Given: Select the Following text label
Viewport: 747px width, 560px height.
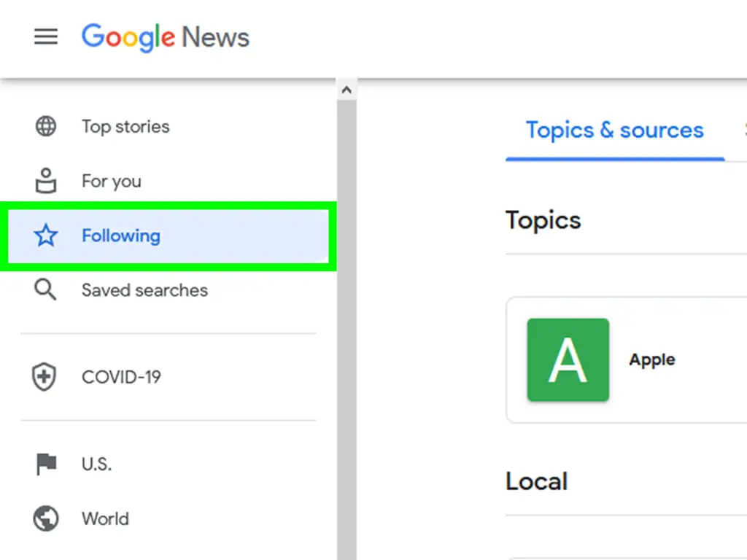Looking at the screenshot, I should pos(121,236).
